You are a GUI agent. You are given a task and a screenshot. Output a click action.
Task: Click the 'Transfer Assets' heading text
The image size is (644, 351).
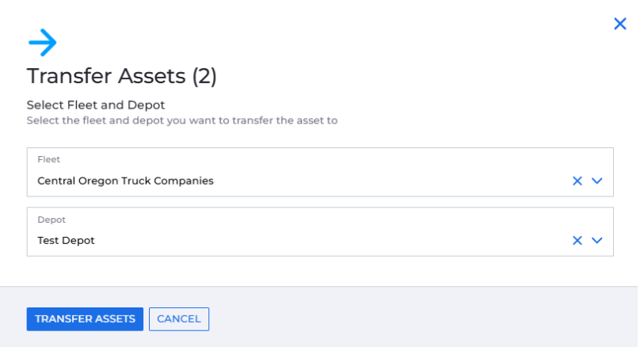coord(106,76)
